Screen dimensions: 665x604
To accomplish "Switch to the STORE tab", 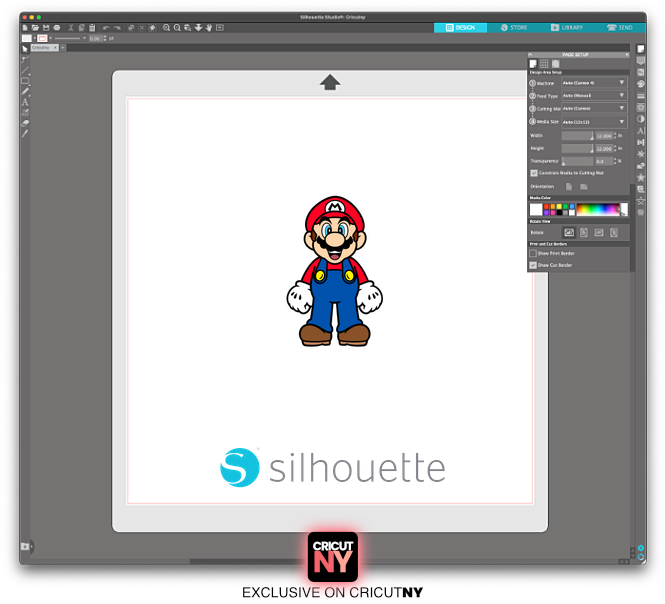I will pyautogui.click(x=514, y=28).
